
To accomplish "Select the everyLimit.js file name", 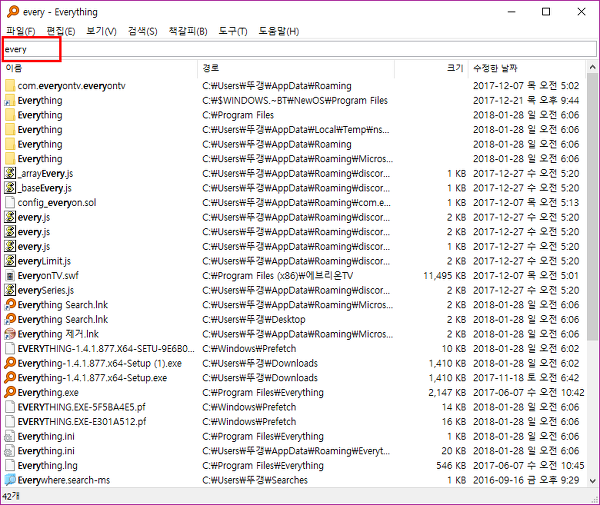I will tap(44, 261).
